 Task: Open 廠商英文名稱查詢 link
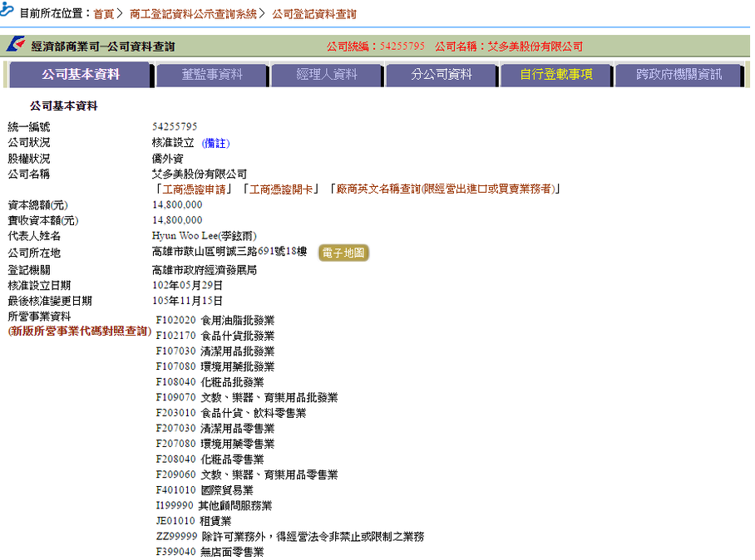coord(444,189)
